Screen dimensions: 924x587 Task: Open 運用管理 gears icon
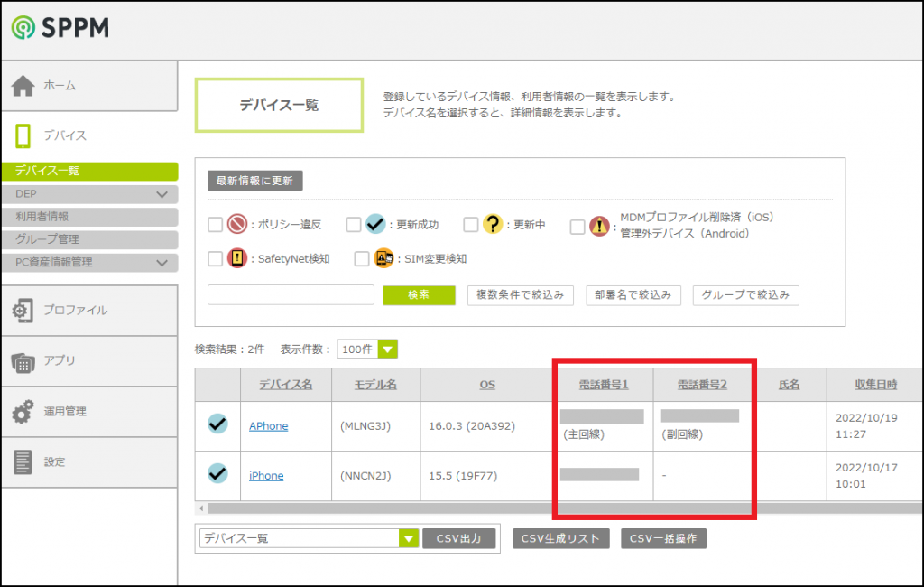click(23, 412)
